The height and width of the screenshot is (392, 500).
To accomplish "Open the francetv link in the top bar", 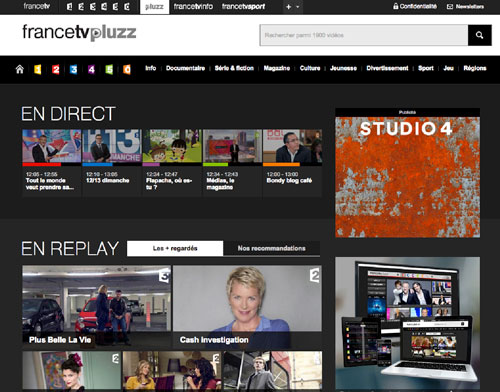I will coord(37,6).
